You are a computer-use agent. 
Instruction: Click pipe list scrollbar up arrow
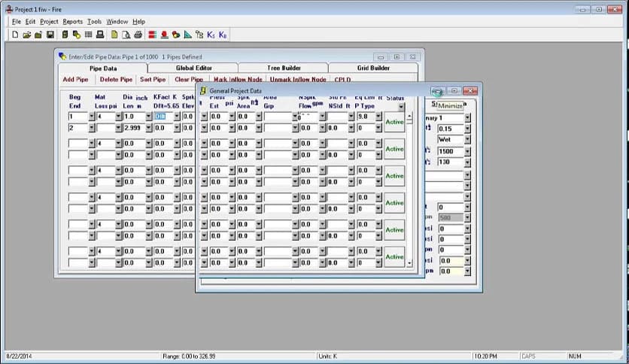point(409,116)
